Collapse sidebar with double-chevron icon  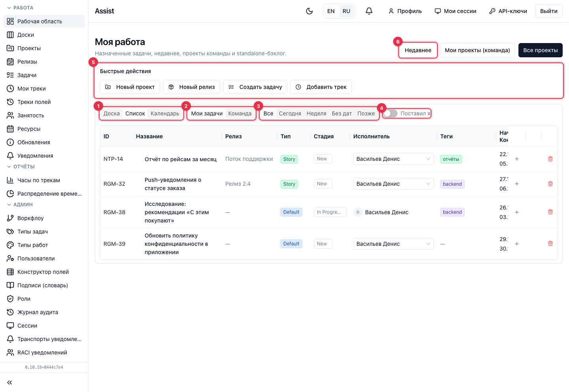[x=9, y=383]
